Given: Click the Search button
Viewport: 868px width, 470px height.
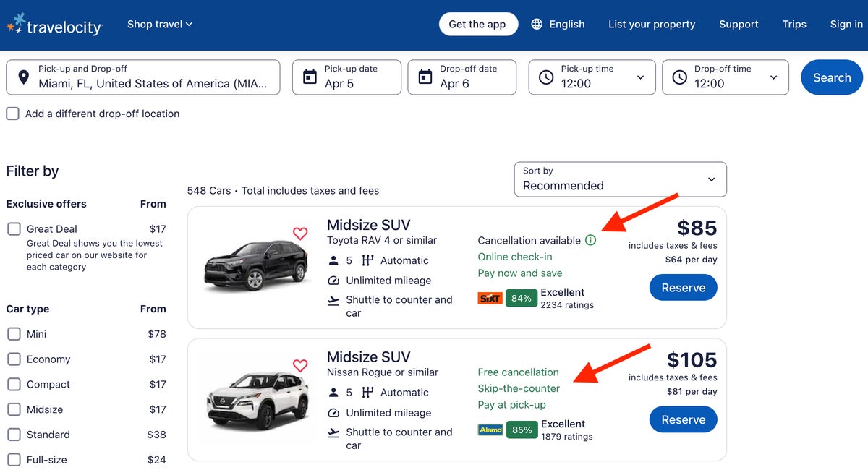Looking at the screenshot, I should pyautogui.click(x=831, y=77).
